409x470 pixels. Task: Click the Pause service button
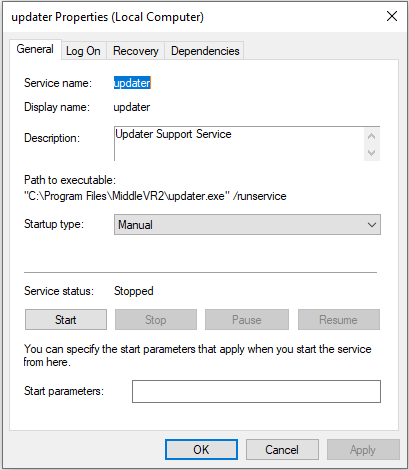247,320
